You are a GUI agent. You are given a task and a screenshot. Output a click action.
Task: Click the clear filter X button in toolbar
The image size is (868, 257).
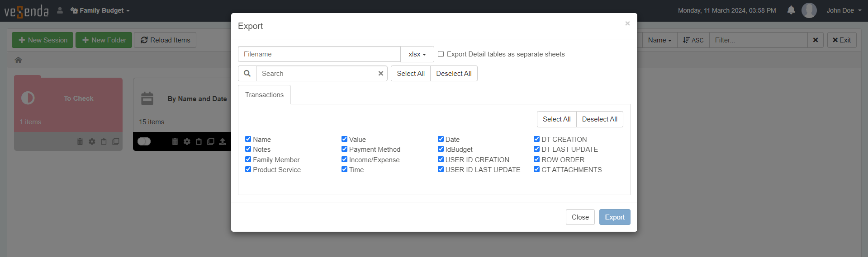click(x=815, y=40)
